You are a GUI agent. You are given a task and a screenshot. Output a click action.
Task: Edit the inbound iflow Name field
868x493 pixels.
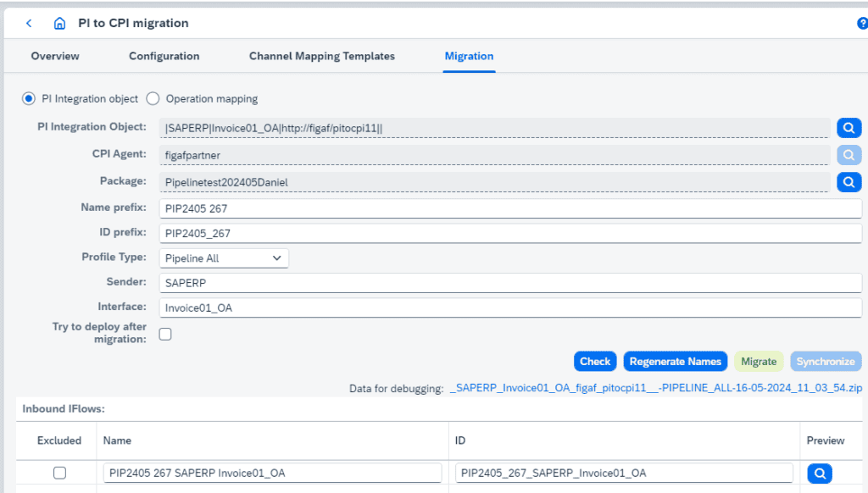272,473
